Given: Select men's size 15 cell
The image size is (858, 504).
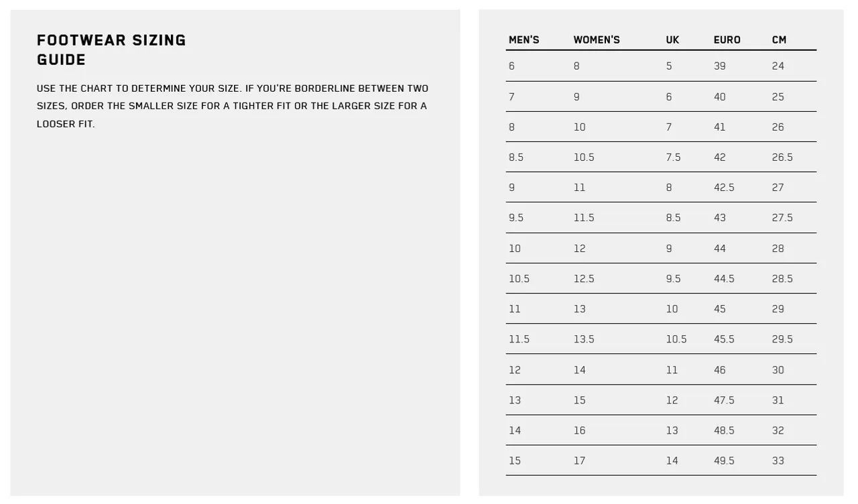Looking at the screenshot, I should 515,461.
